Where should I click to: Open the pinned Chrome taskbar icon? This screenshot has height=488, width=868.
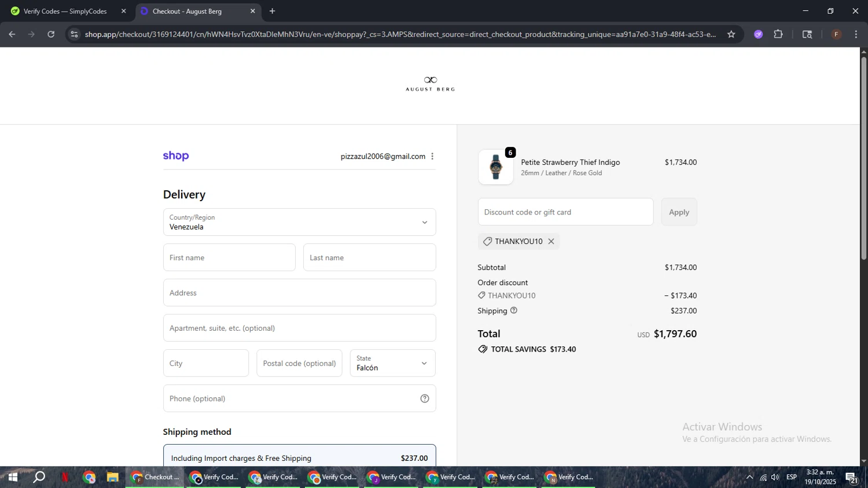click(89, 477)
